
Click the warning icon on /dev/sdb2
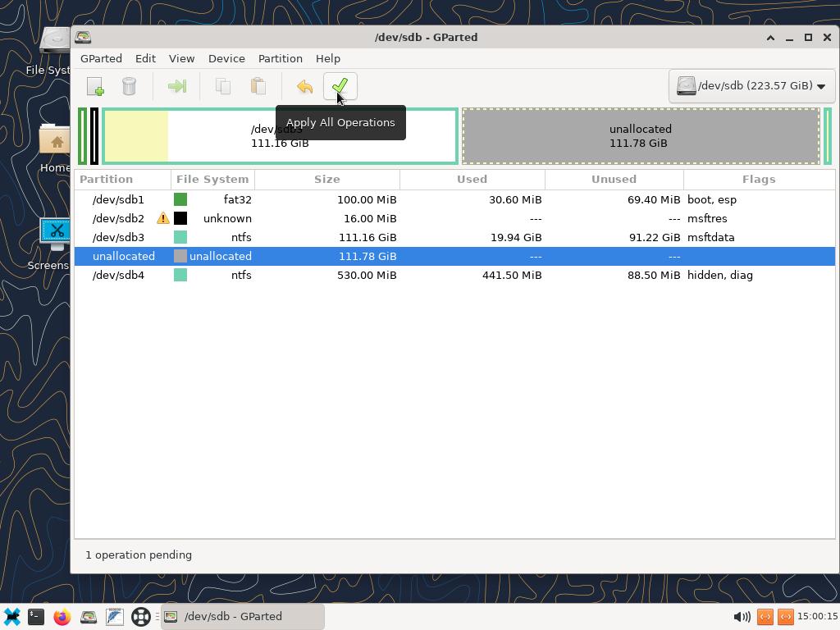coord(163,218)
